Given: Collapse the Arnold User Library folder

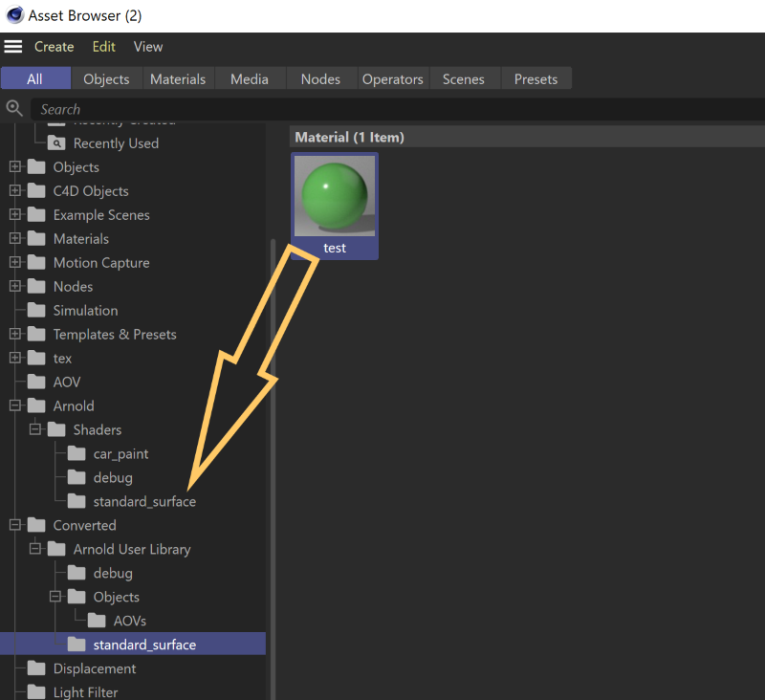Looking at the screenshot, I should coord(35,549).
